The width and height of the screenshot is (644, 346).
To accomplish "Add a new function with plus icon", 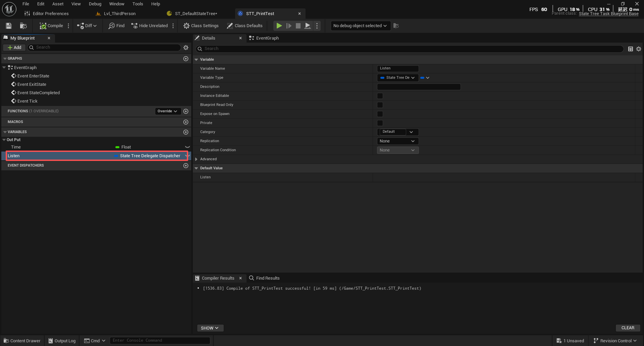I will click(186, 111).
